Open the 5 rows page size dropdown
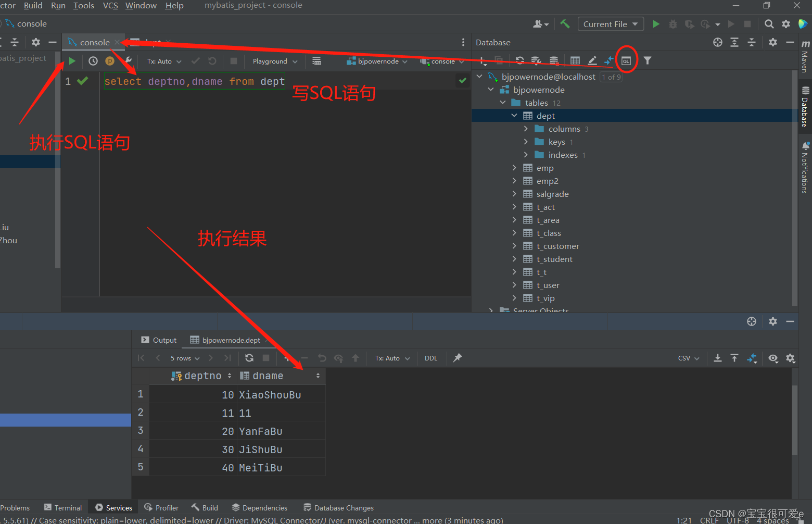 coord(185,358)
